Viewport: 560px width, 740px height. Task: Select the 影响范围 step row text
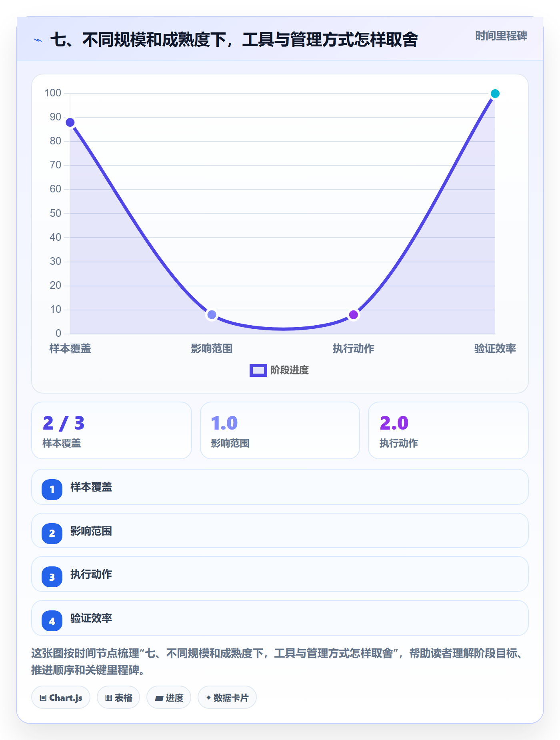tap(91, 531)
